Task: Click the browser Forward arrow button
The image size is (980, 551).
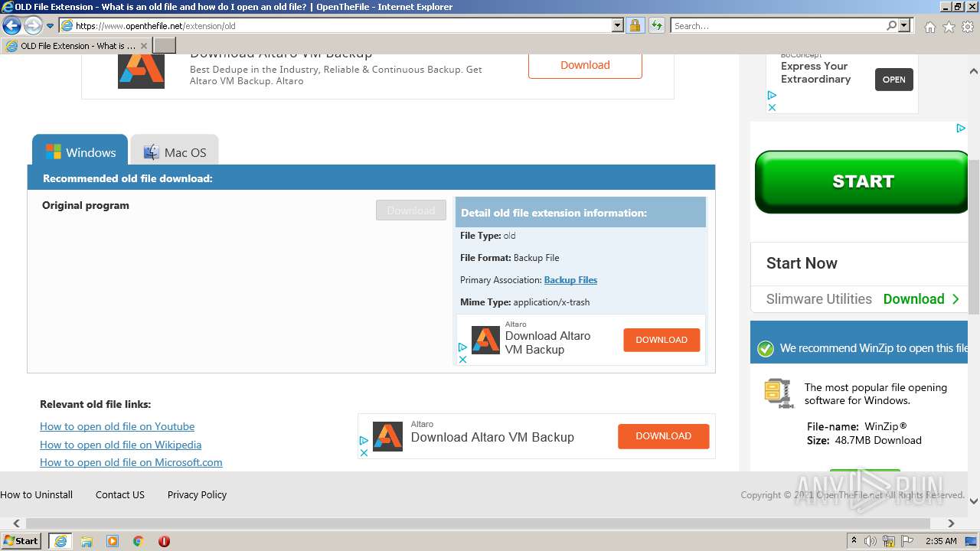Action: point(33,26)
